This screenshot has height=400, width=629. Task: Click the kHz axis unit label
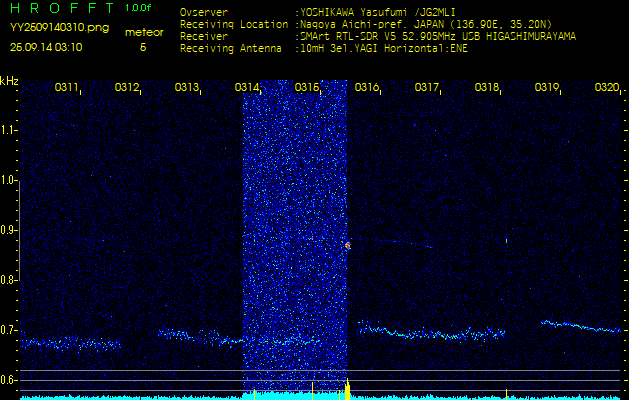click(x=9, y=81)
